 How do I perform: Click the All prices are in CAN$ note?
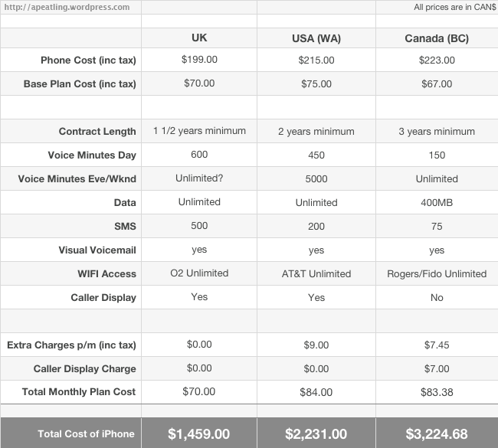(454, 7)
